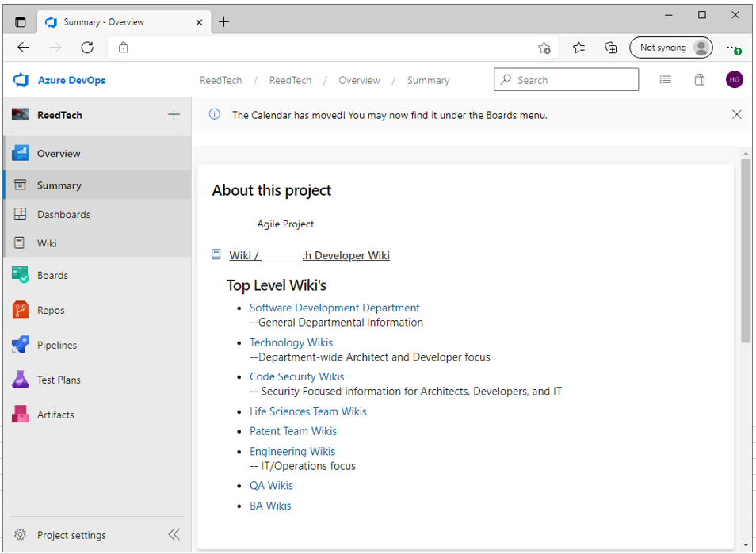Click first ReedTech breadcrumb
The image size is (756, 554).
[x=221, y=80]
